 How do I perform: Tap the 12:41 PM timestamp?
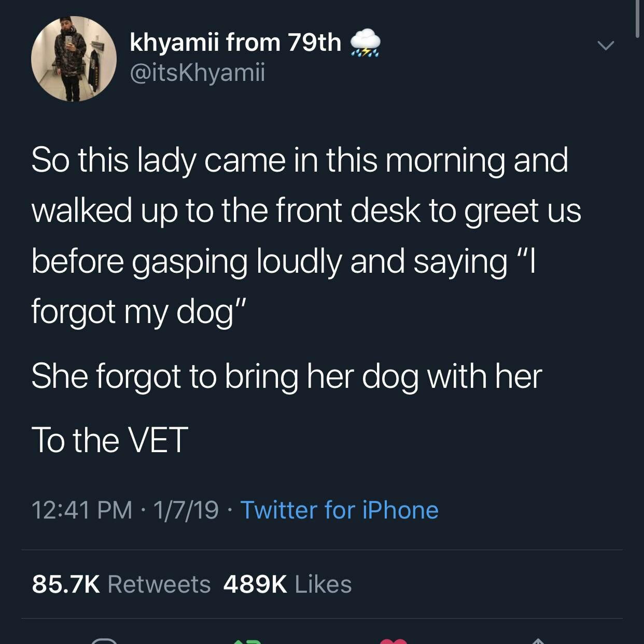coord(82,510)
